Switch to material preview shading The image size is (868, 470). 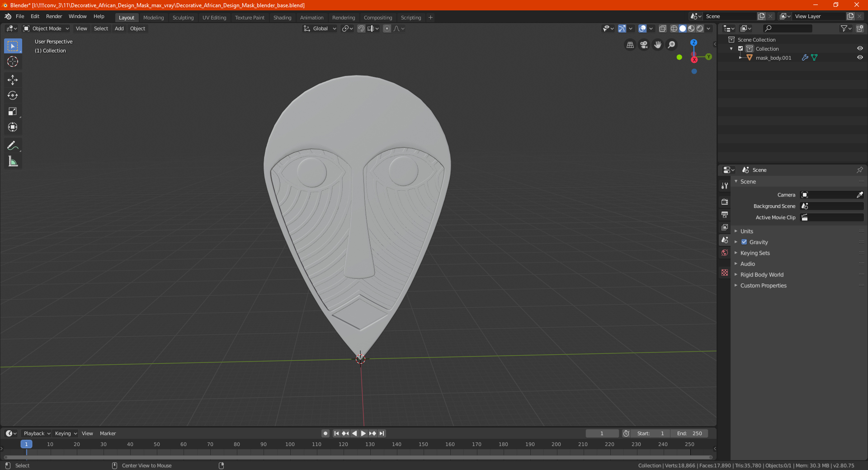pyautogui.click(x=691, y=28)
